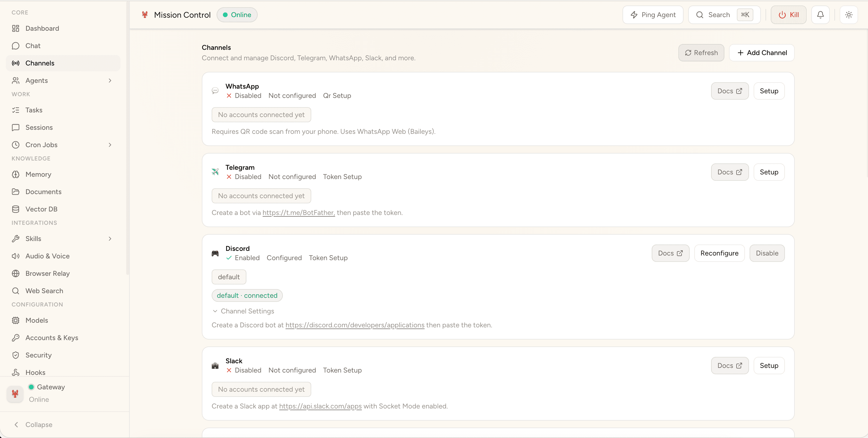Open the Audio & Voice settings
The image size is (868, 438).
[47, 256]
